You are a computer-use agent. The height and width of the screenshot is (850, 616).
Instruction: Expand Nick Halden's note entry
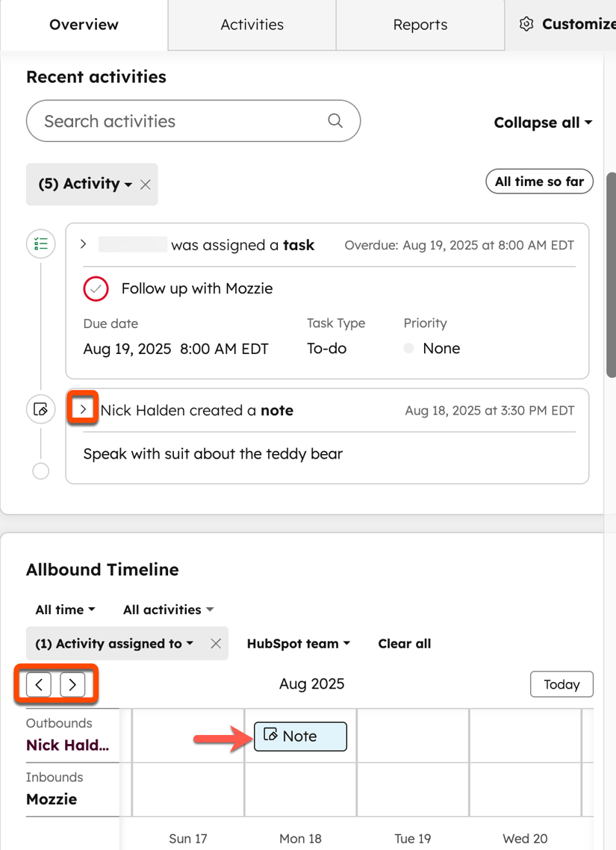coord(83,409)
